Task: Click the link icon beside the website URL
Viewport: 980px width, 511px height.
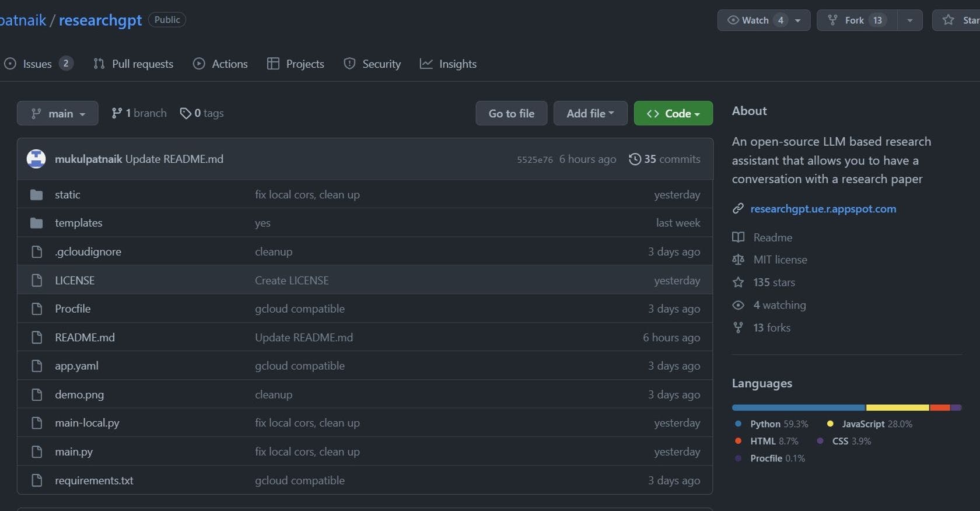Action: pyautogui.click(x=738, y=209)
